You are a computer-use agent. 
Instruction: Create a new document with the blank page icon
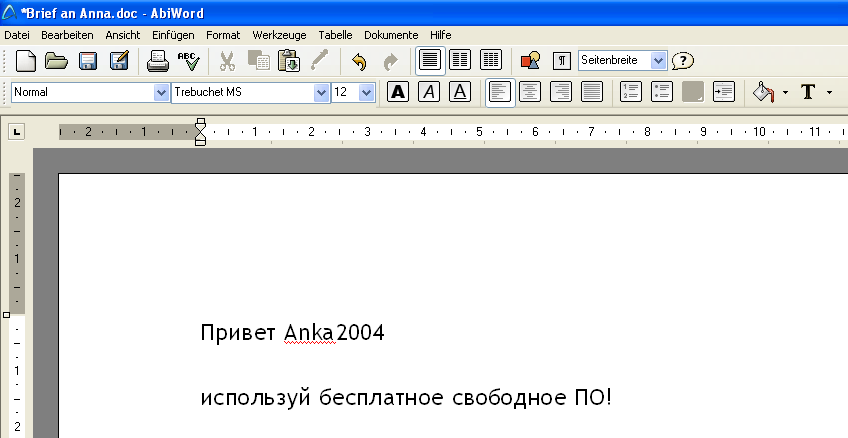25,61
